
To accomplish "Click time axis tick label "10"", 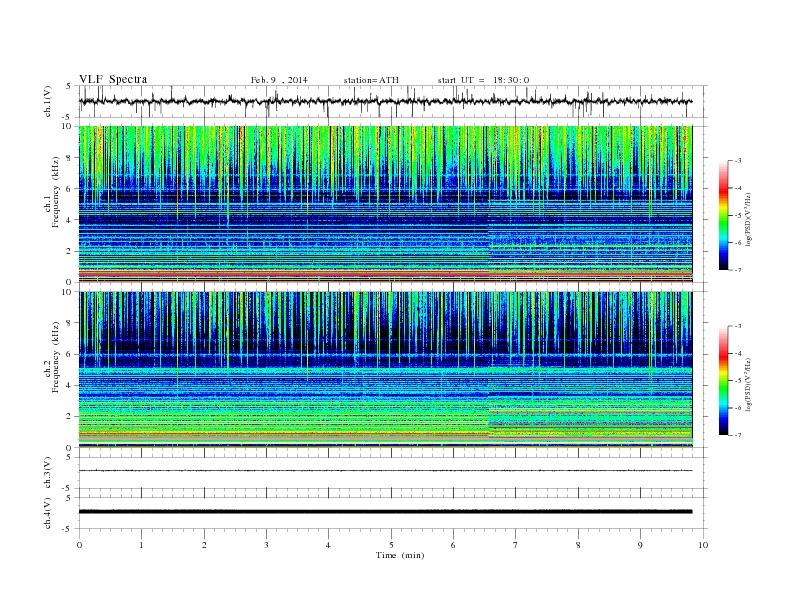I will (703, 545).
